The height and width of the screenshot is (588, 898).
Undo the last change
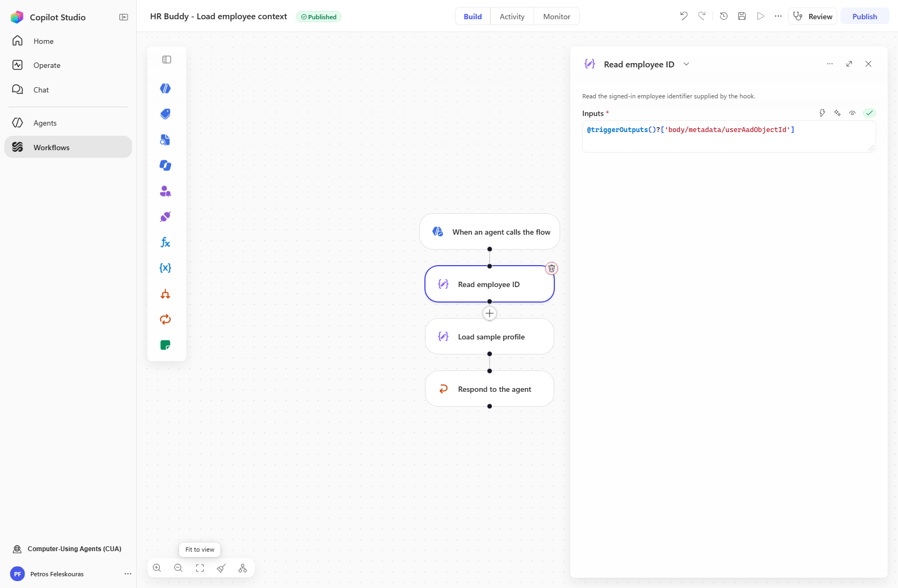[x=684, y=16]
